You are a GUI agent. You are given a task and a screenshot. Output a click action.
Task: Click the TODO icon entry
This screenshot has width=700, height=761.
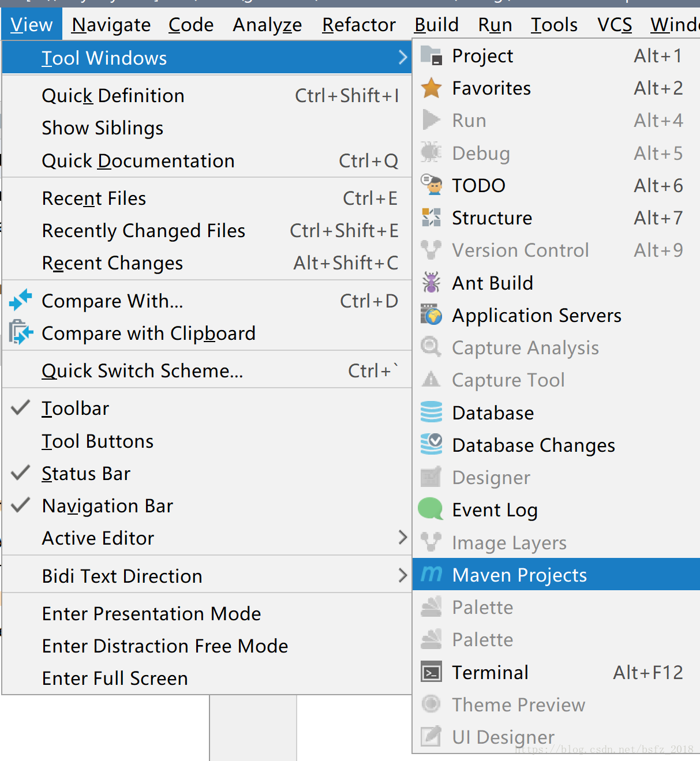tap(431, 185)
